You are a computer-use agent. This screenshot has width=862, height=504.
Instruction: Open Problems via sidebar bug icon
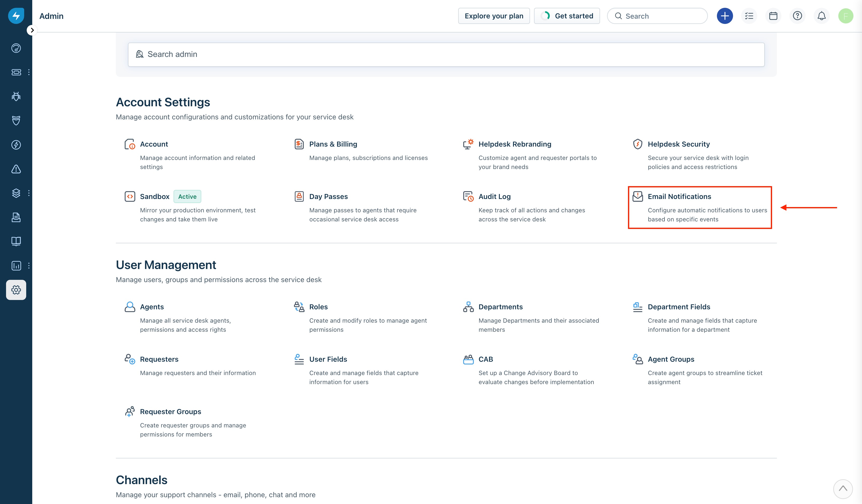16,96
